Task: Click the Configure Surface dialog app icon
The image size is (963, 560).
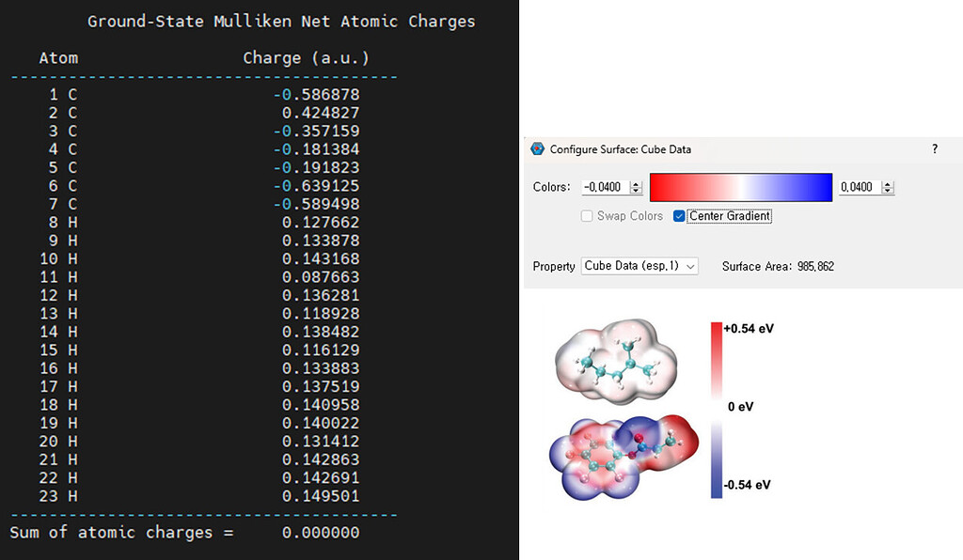Action: pyautogui.click(x=538, y=148)
